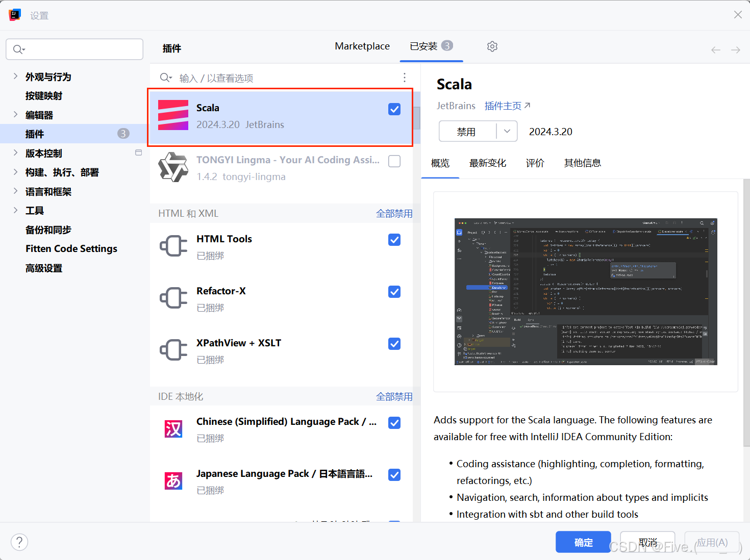Expand the 语言和框架 settings node
Image resolution: width=750 pixels, height=560 pixels.
(15, 191)
